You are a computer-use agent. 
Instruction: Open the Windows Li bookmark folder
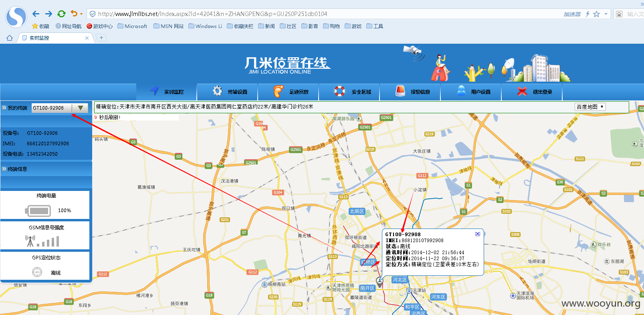[x=205, y=26]
